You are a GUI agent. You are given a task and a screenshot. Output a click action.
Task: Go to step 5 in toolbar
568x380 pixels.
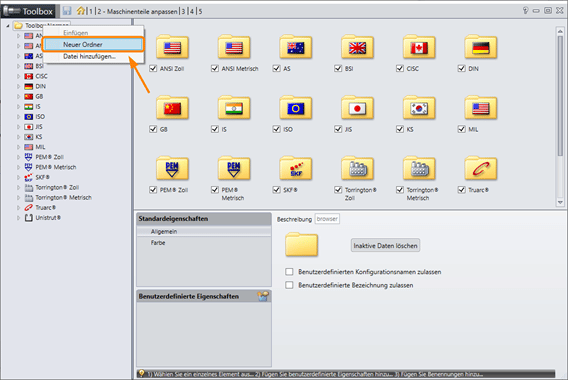tap(200, 11)
